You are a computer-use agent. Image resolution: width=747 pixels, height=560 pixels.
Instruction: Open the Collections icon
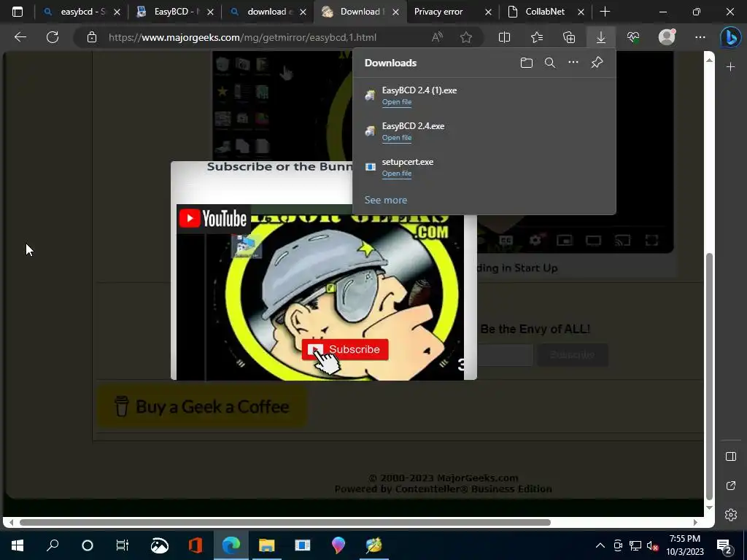tap(569, 37)
